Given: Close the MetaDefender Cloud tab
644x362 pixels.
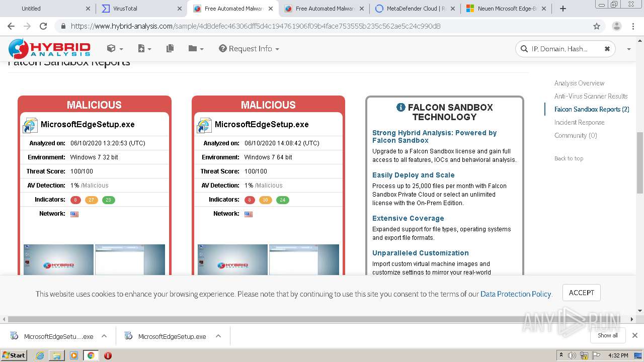Looking at the screenshot, I should [452, 9].
